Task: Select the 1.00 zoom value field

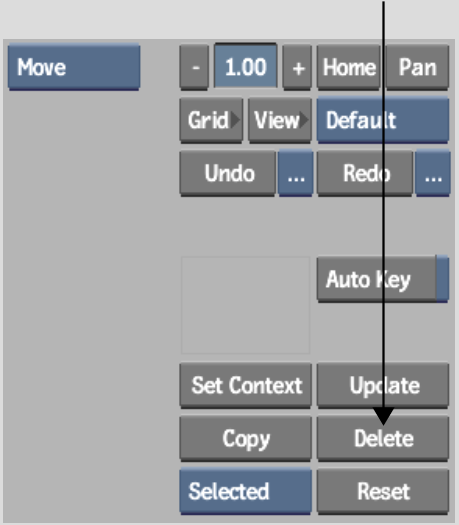Action: tap(246, 66)
